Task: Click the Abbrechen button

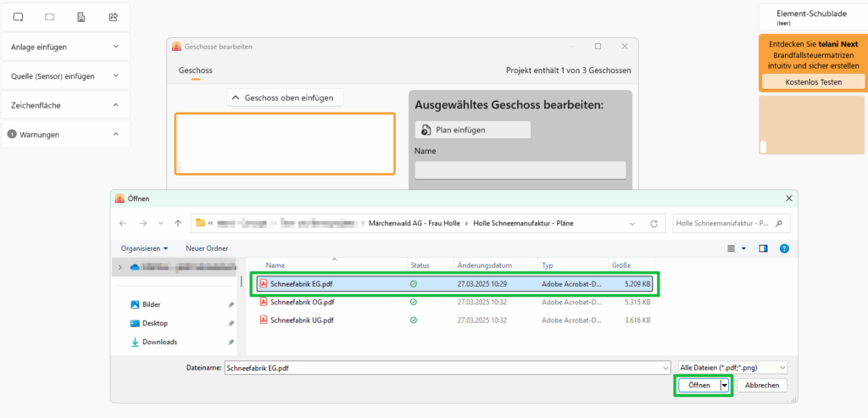Action: pyautogui.click(x=762, y=385)
